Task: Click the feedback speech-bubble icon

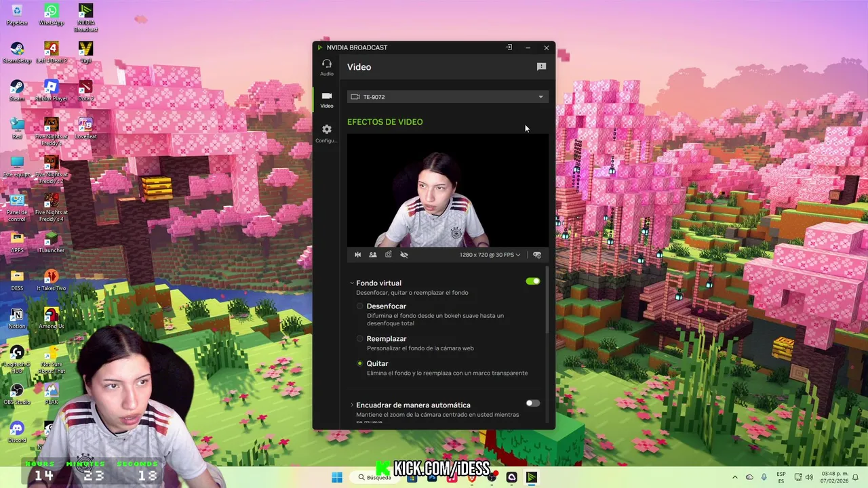Action: pos(541,66)
